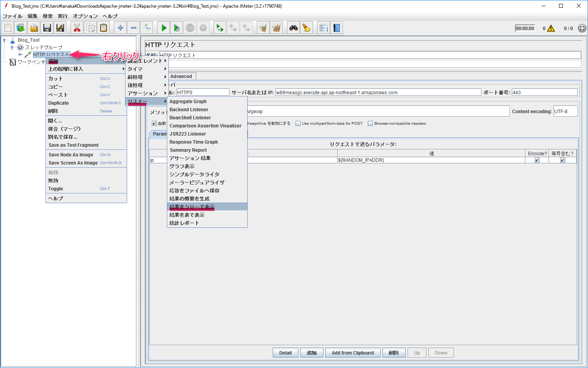The image size is (588, 368).
Task: Toggle 等号含む checkbox in ip row
Action: 563,160
